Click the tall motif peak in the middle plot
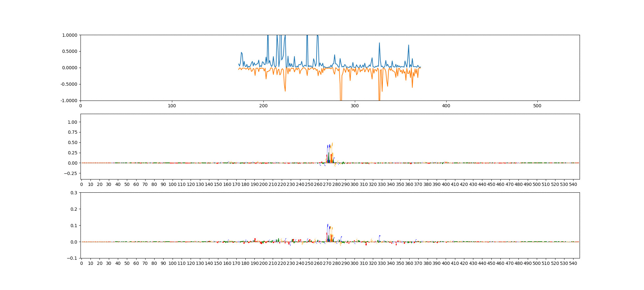Screen dimensions: 644x290 point(332,143)
